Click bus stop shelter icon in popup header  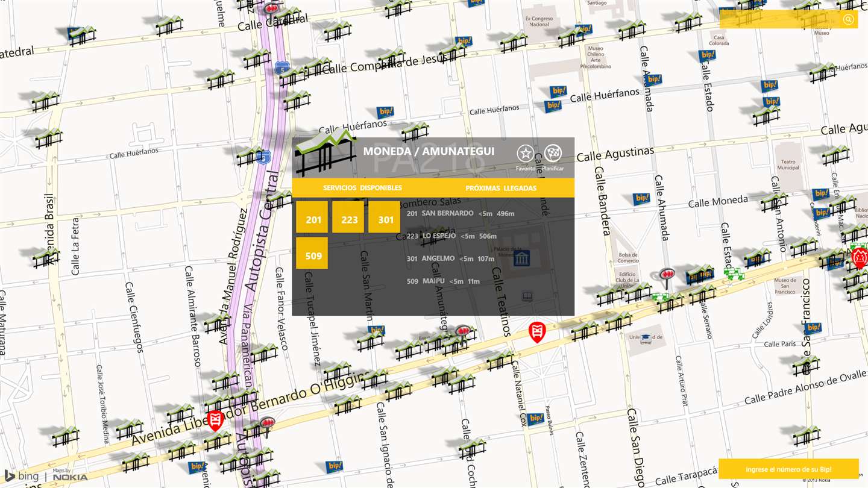pyautogui.click(x=325, y=154)
